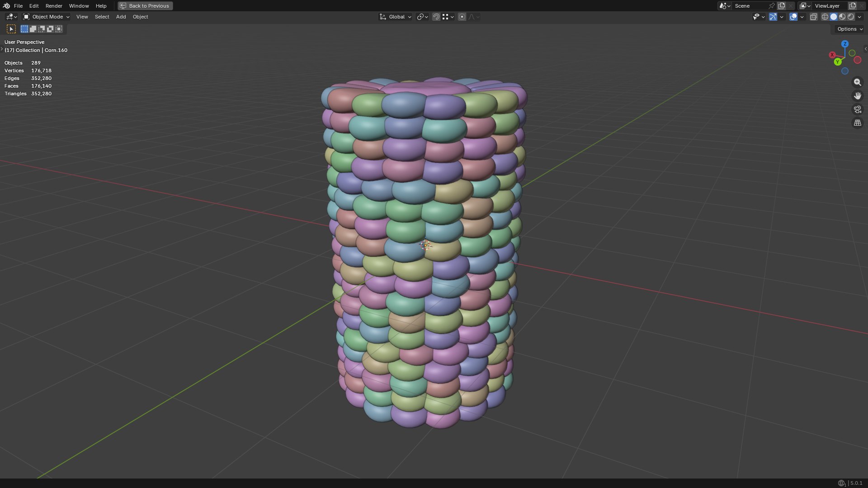This screenshot has height=488, width=868.
Task: Open the Render menu
Action: (x=54, y=6)
